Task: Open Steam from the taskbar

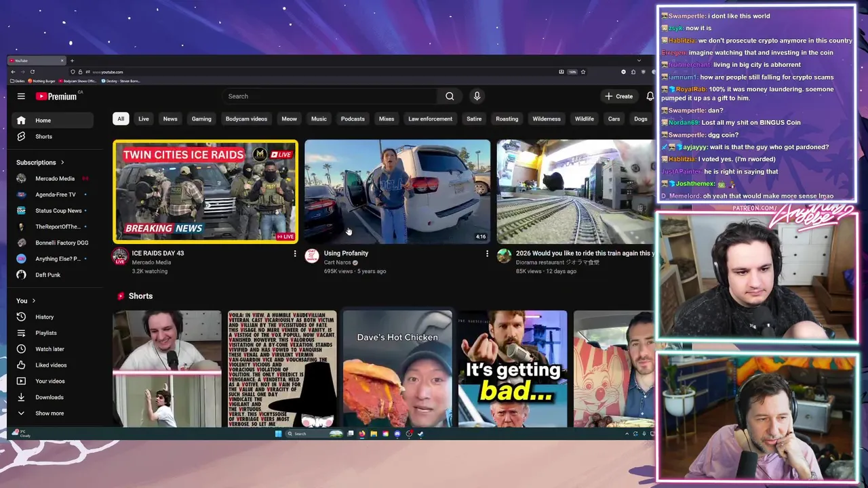Action: pos(420,434)
